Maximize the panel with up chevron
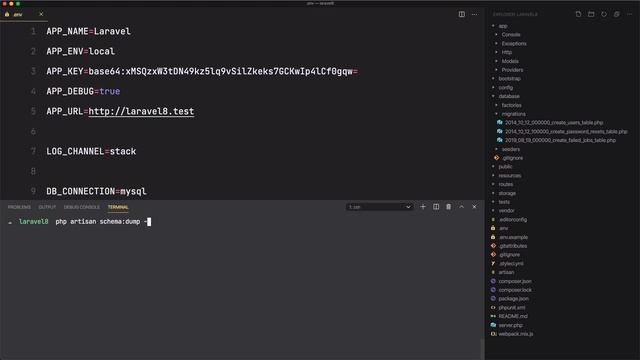 pos(461,207)
